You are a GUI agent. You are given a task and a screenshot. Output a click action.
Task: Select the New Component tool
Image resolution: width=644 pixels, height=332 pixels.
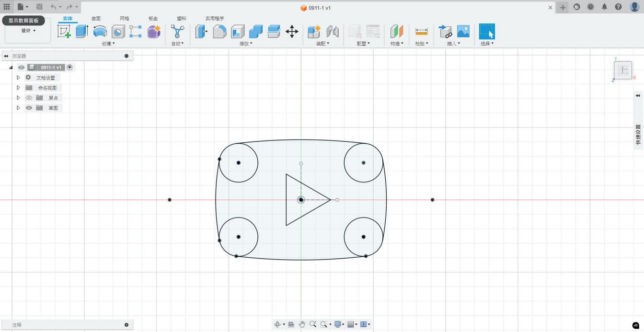pos(314,32)
